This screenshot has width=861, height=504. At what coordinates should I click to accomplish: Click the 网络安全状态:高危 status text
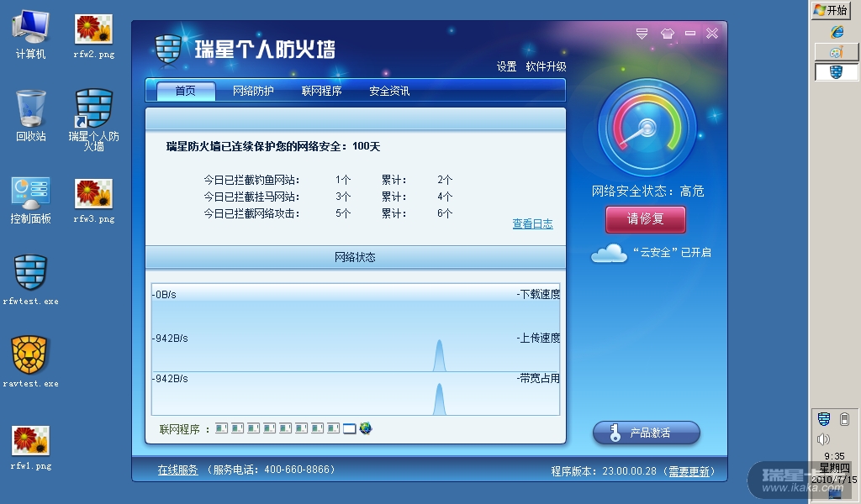click(x=647, y=191)
